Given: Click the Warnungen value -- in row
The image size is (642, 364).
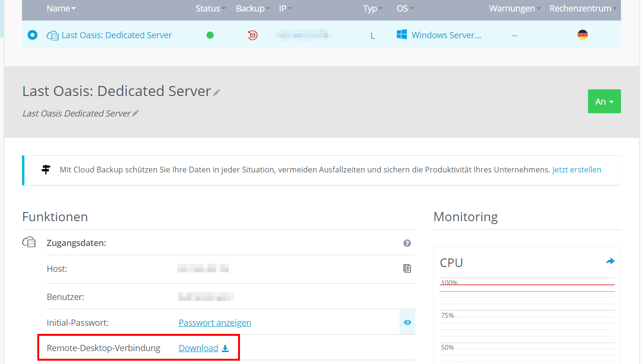Looking at the screenshot, I should click(x=514, y=35).
